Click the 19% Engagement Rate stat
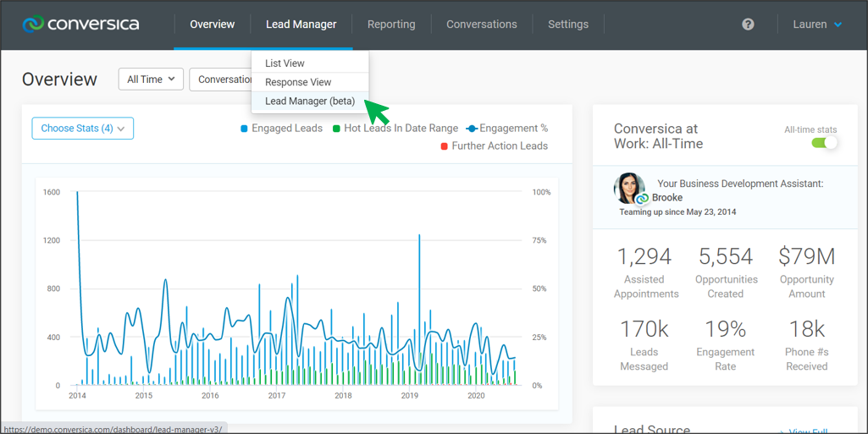This screenshot has width=868, height=434. tap(726, 345)
